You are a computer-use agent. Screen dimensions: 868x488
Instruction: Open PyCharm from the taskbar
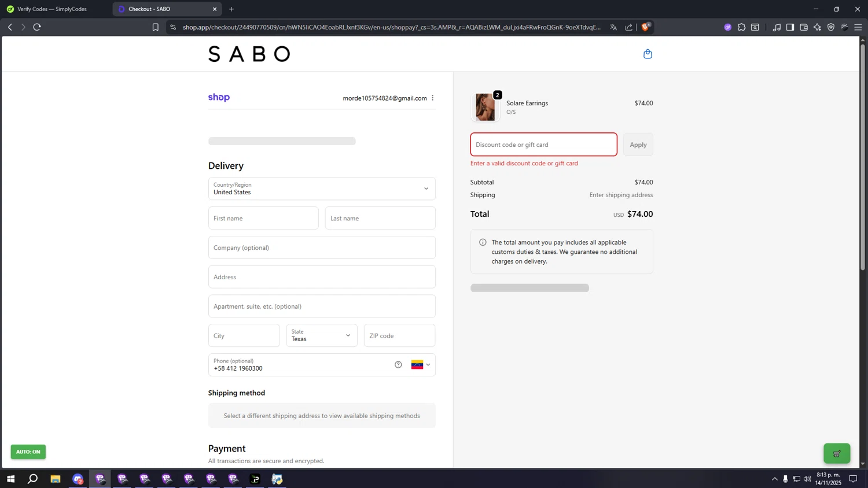255,479
